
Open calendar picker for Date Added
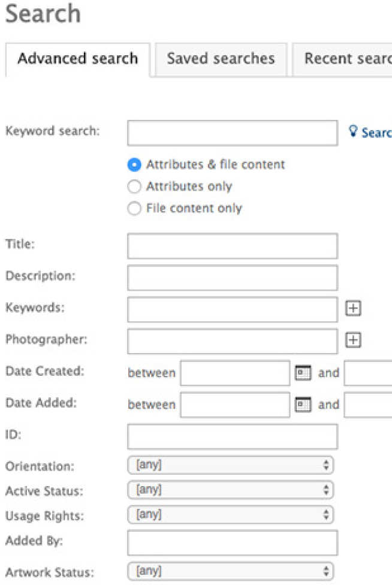click(303, 405)
